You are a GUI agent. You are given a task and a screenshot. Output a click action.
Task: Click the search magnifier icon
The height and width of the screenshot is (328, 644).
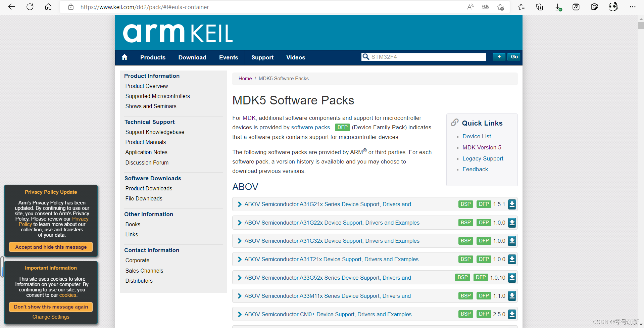pos(366,57)
